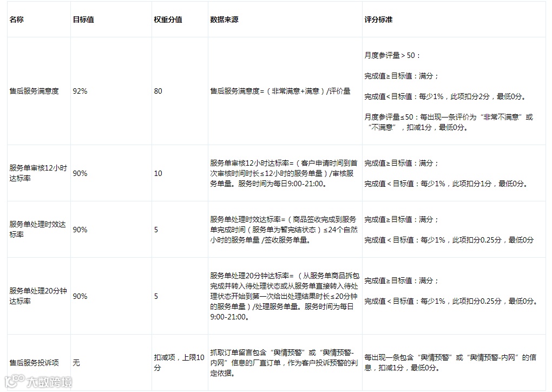Click the 20分钟达标率 formula description

point(285,296)
